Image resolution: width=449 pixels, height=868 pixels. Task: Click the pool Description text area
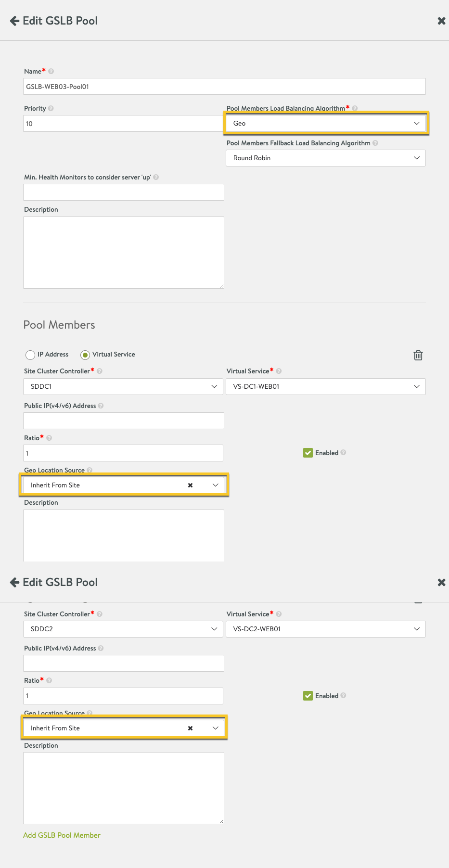(124, 253)
